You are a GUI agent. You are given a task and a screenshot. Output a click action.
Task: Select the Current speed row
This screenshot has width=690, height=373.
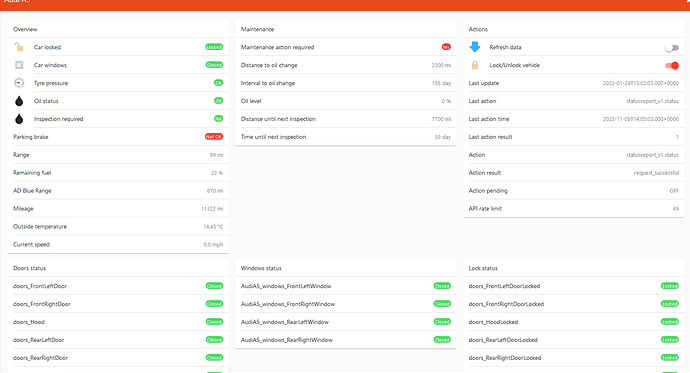click(x=118, y=245)
